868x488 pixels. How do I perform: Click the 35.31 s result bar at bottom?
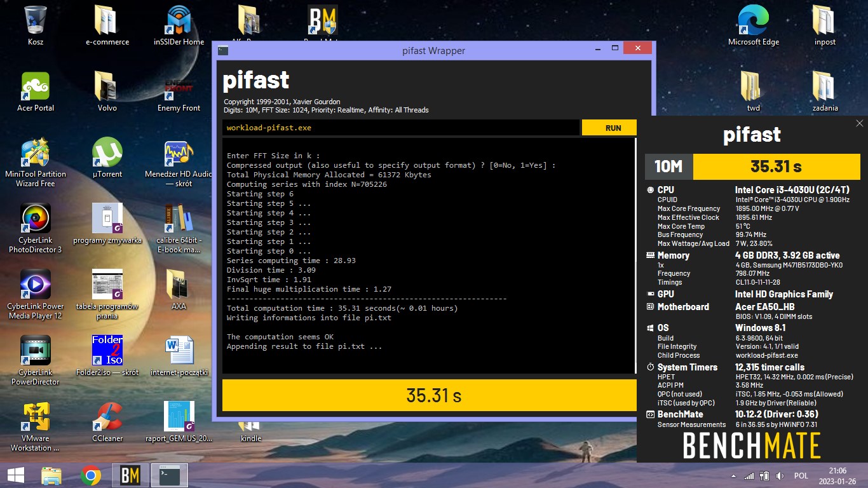pyautogui.click(x=430, y=395)
